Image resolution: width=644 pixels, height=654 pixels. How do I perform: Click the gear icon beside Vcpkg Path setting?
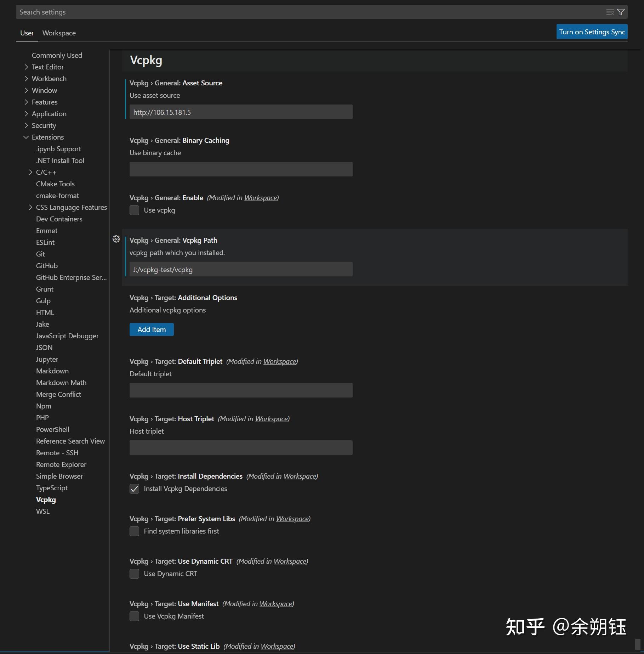pos(116,239)
